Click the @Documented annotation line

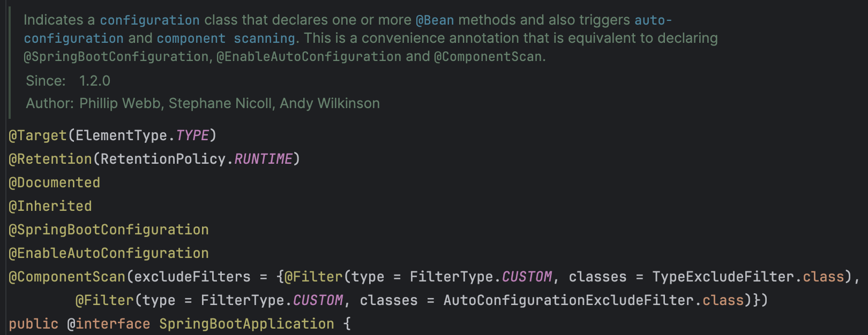(54, 182)
